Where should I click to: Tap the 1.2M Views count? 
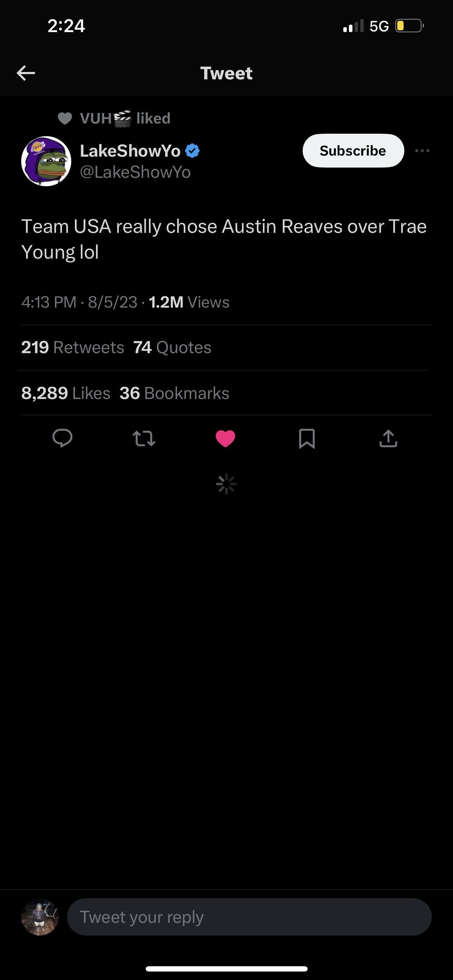click(x=189, y=302)
